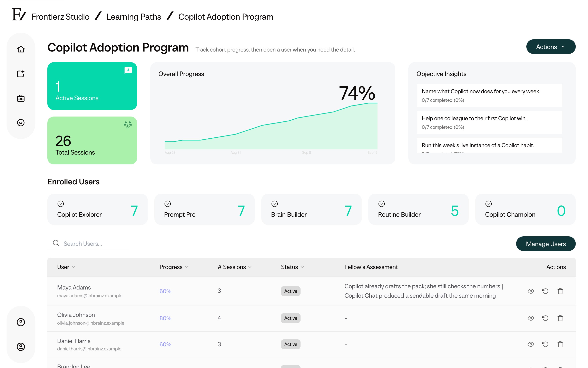Open the briefcase icon in sidebar
This screenshot has width=588, height=368.
coord(21,98)
